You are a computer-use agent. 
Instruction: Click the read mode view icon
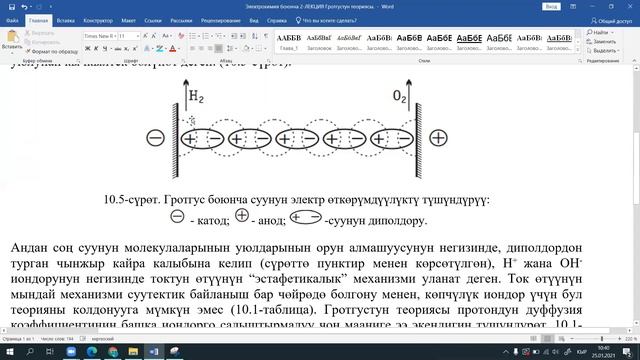click(533, 338)
